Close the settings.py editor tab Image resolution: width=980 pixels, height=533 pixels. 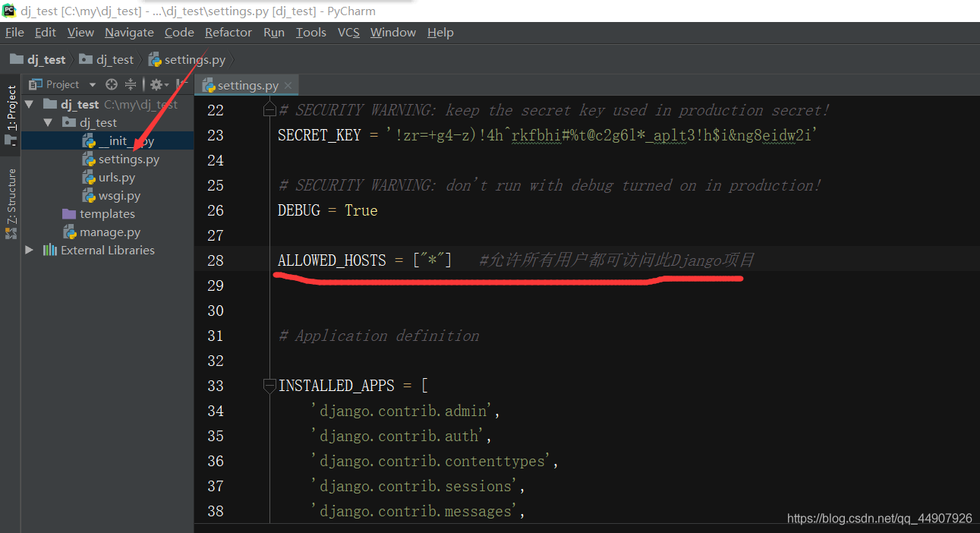click(x=288, y=85)
